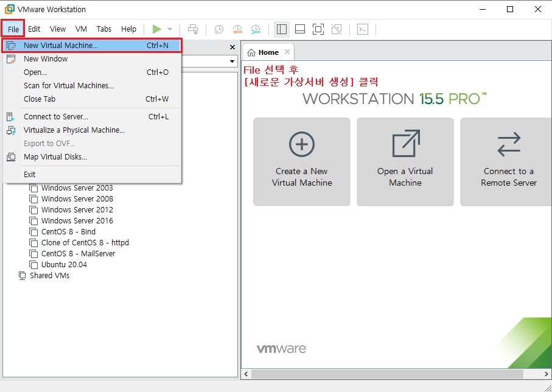552x392 pixels.
Task: Select Connect to Server... entry
Action: 93,117
